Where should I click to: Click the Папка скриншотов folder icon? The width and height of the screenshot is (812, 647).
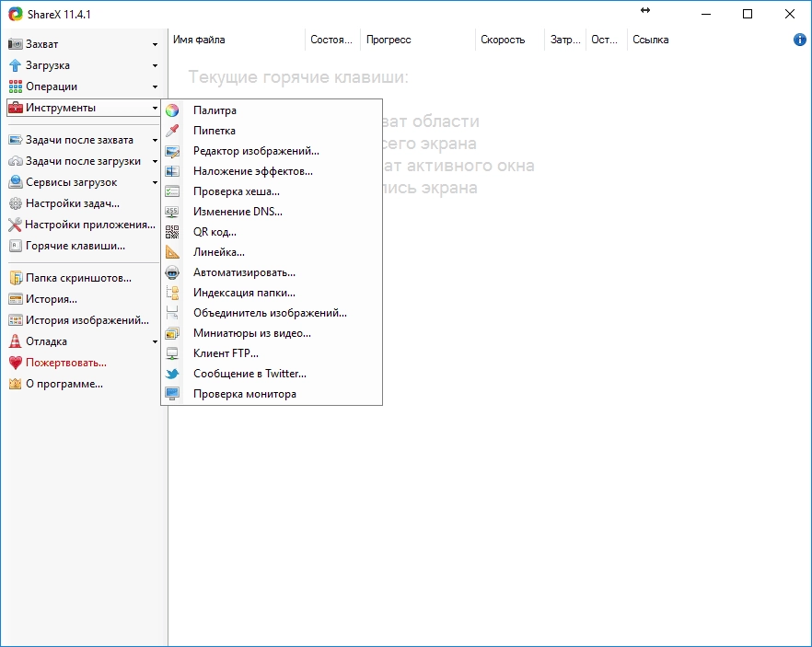point(16,278)
